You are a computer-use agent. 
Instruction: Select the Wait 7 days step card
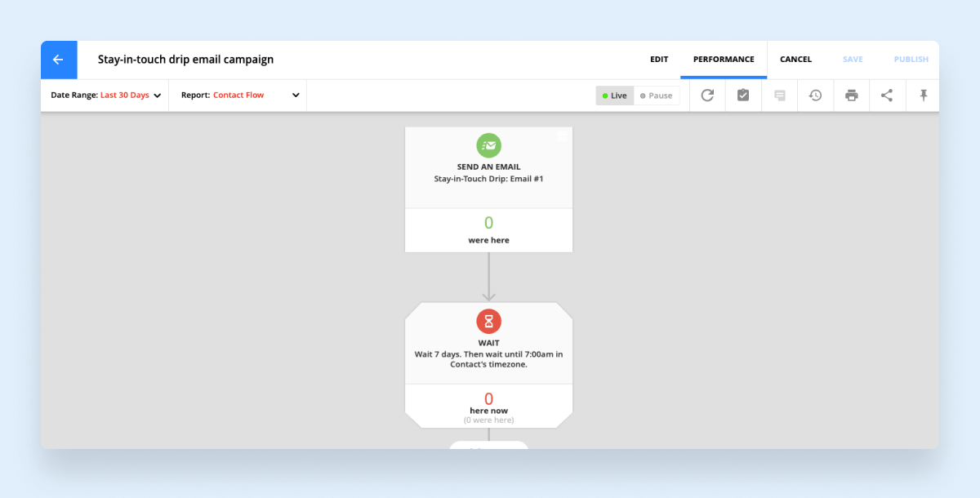[x=488, y=355]
